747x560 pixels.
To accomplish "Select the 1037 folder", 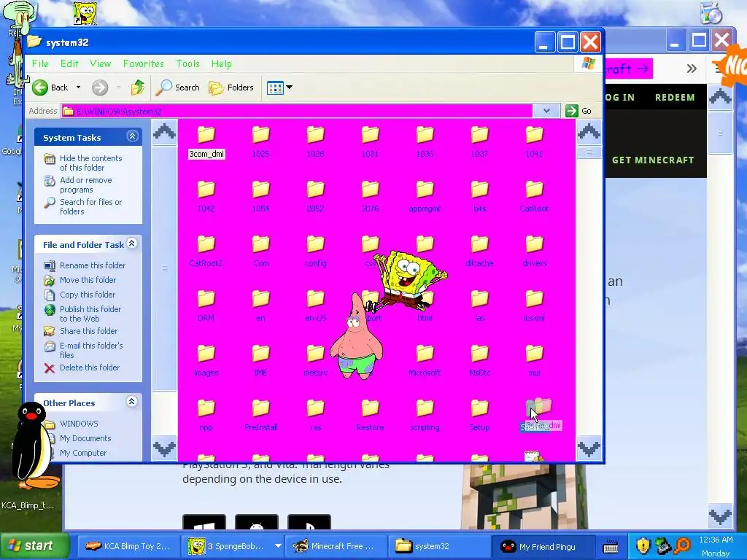I will pos(480,141).
